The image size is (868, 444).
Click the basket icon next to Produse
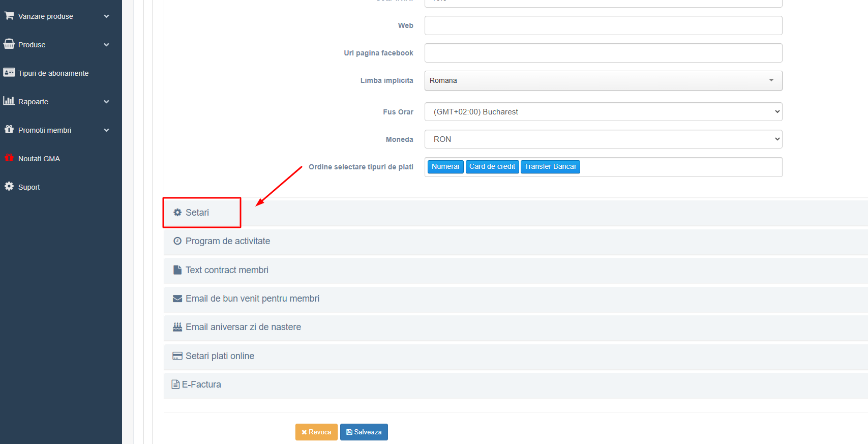(9, 44)
